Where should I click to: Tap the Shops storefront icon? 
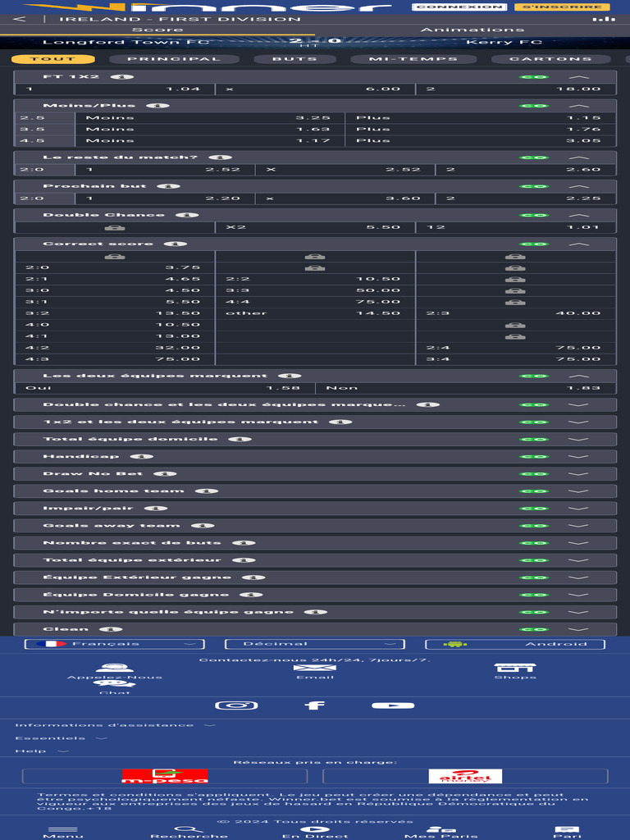click(x=515, y=668)
